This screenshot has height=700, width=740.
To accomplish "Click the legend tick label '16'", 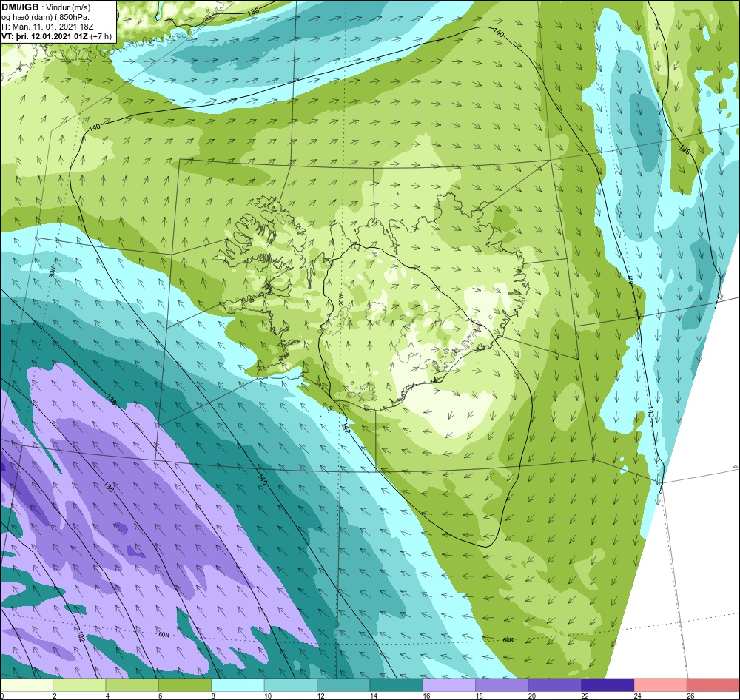I will pyautogui.click(x=426, y=696).
